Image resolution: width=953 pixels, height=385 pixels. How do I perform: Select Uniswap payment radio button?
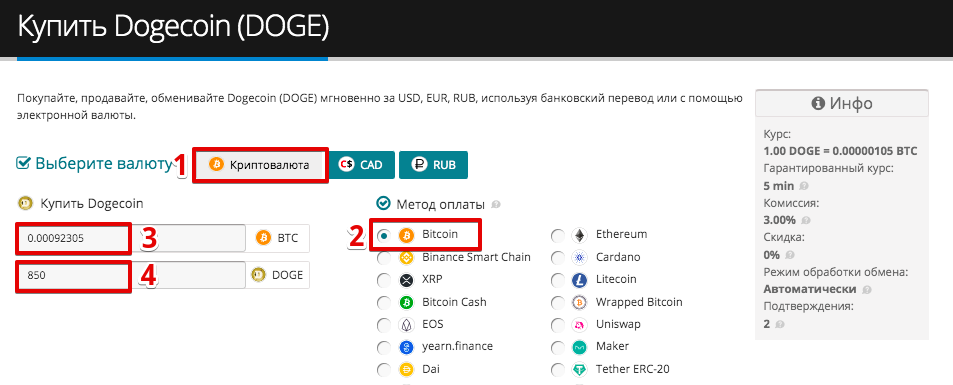[558, 325]
